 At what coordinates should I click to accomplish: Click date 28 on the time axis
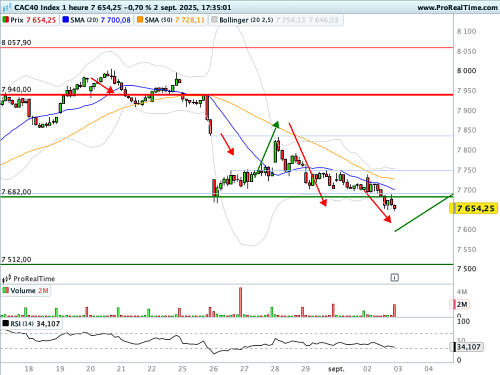[275, 369]
